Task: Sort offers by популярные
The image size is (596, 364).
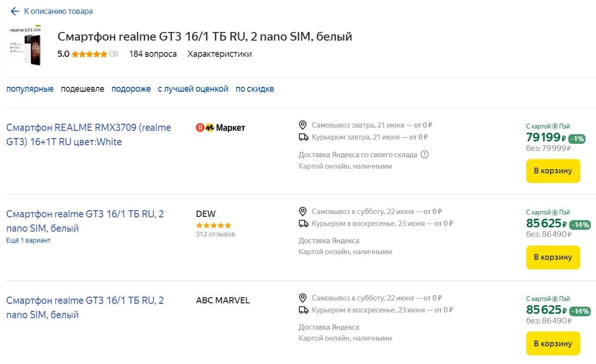Action: click(30, 89)
